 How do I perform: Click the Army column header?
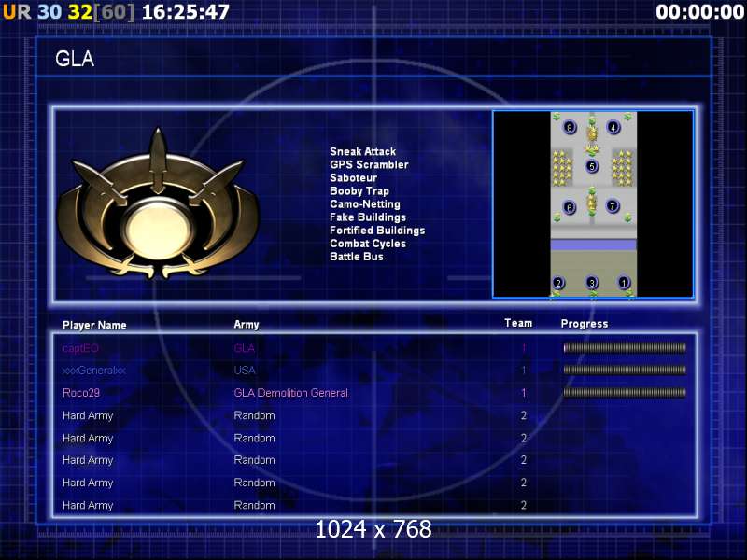[x=247, y=325]
